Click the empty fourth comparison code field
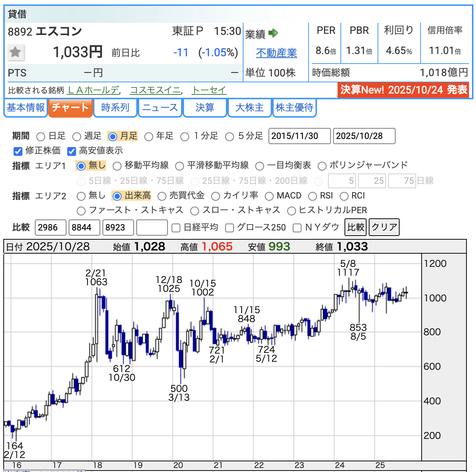This screenshot has height=472, width=476. pyautogui.click(x=152, y=228)
